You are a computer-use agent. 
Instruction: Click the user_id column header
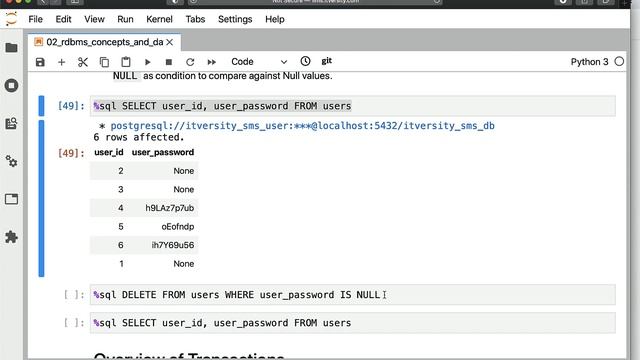[109, 152]
